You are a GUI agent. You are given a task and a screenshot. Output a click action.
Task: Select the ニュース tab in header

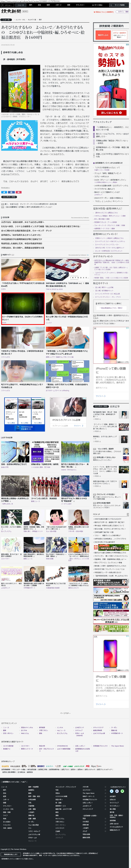(x=21, y=5)
